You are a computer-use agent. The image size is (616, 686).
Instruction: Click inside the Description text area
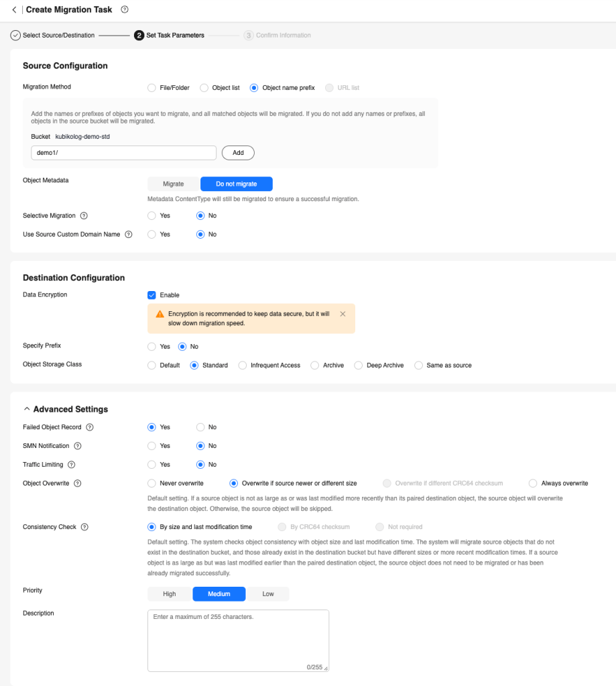pos(238,640)
